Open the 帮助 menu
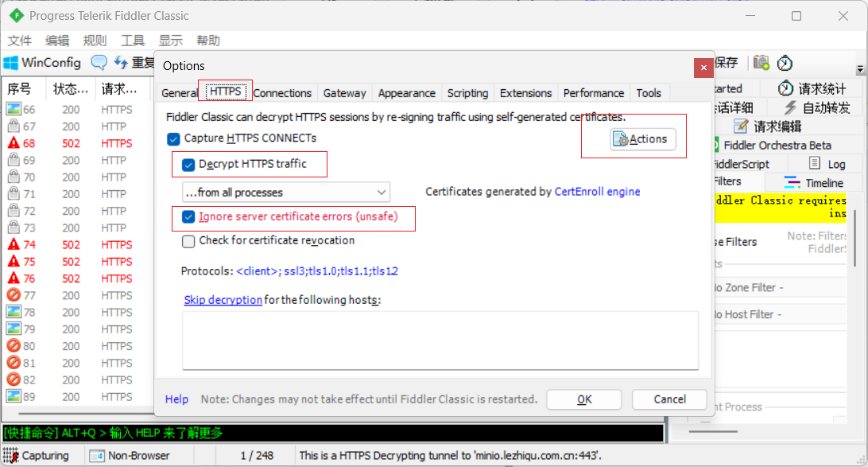868x467 pixels. [x=208, y=41]
